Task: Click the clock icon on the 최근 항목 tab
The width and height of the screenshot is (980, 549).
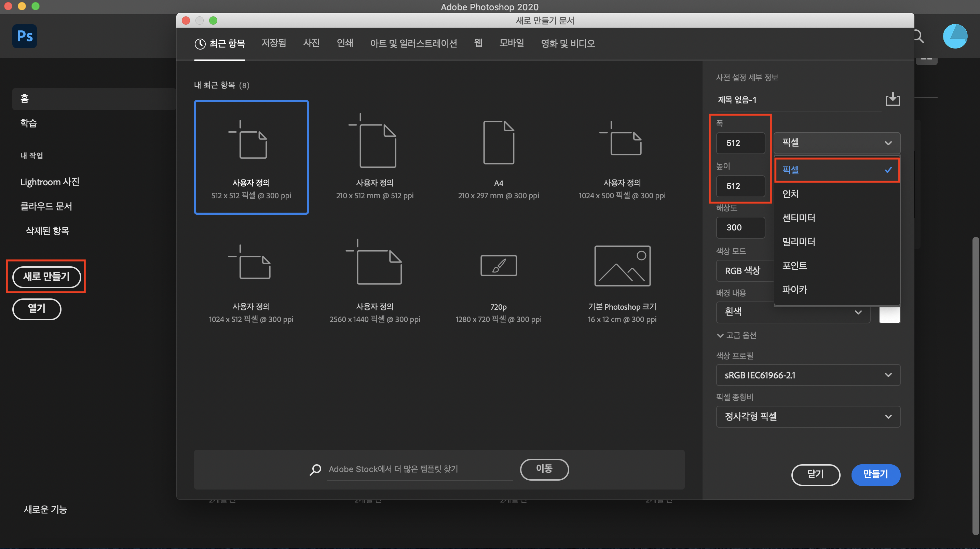Action: (200, 44)
